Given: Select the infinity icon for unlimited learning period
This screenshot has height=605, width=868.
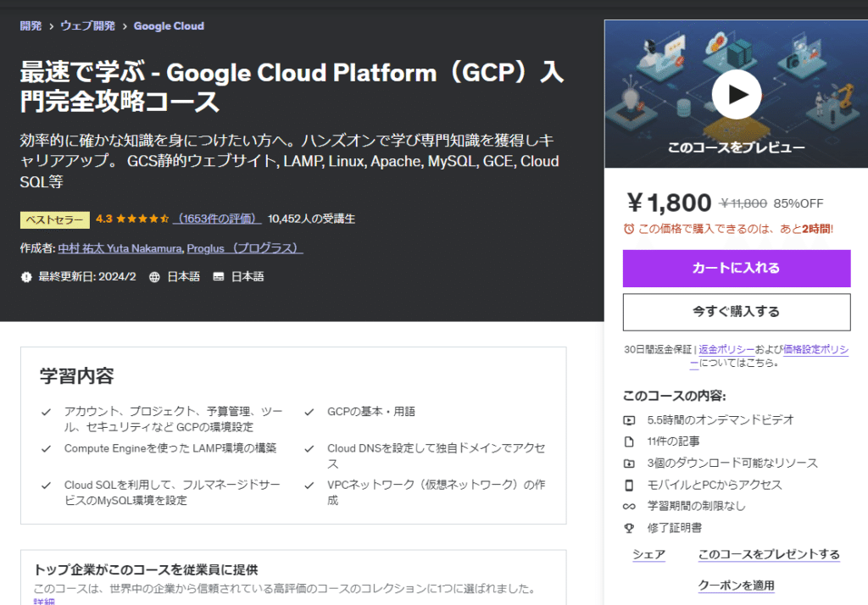Looking at the screenshot, I should (628, 508).
